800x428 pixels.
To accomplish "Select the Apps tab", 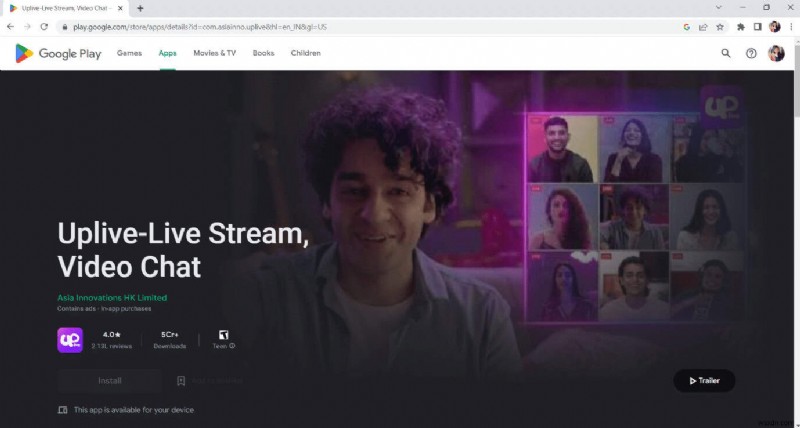I will [x=167, y=53].
